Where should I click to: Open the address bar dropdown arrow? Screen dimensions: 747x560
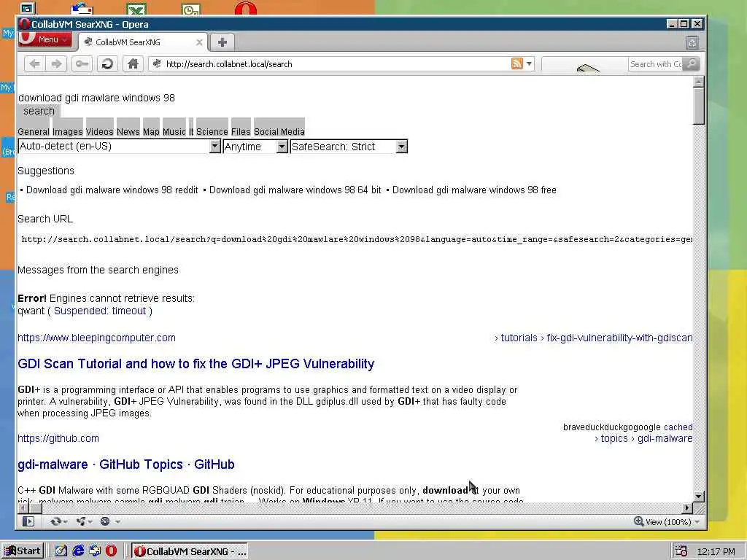pos(530,63)
